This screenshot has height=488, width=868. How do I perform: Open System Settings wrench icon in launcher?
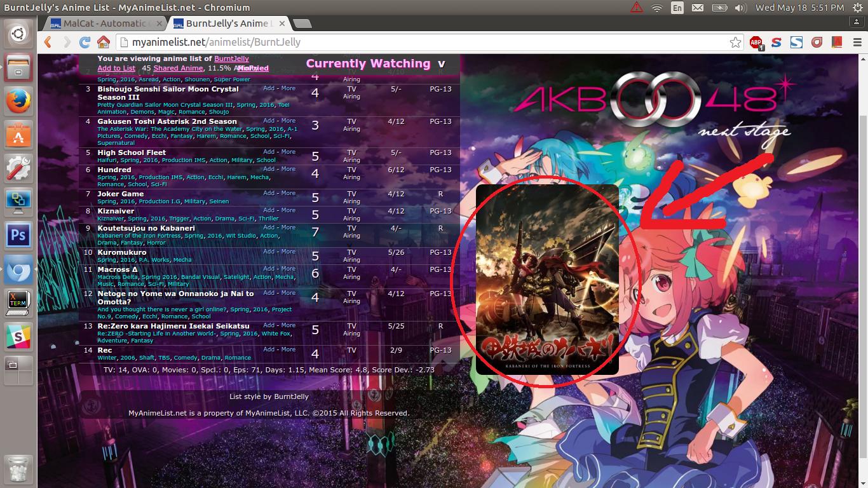(18, 169)
